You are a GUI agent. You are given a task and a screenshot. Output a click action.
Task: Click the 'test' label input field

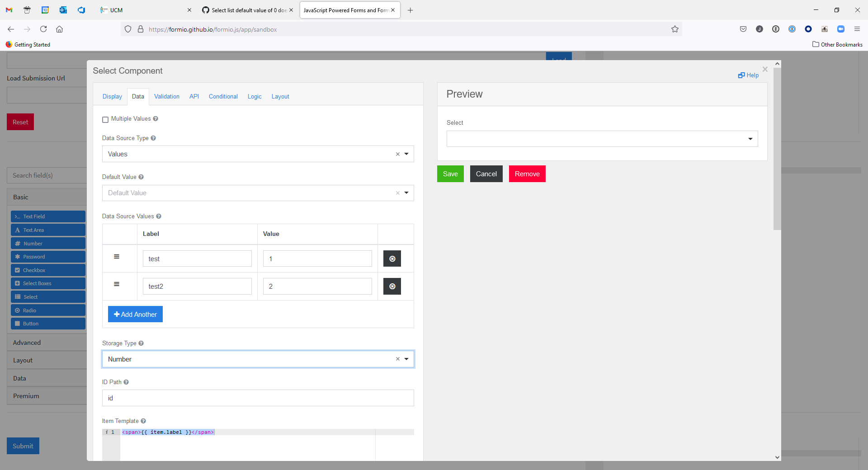197,259
